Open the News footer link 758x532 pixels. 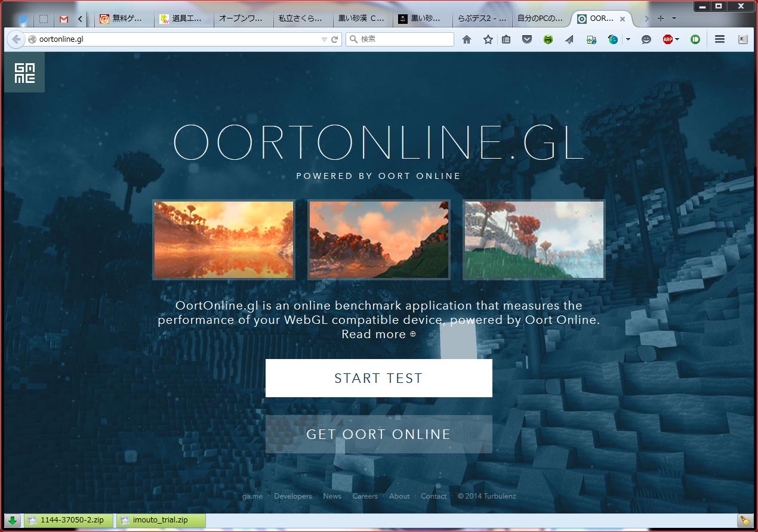(332, 496)
